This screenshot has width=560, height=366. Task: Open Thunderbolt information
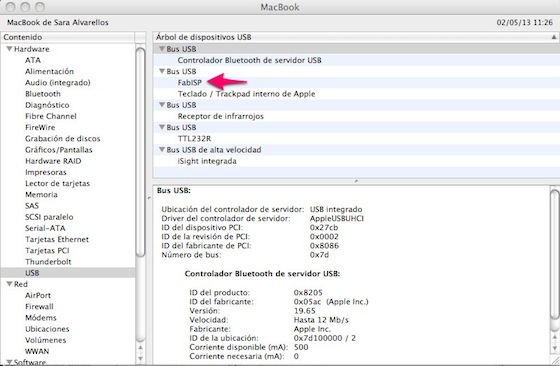(48, 262)
